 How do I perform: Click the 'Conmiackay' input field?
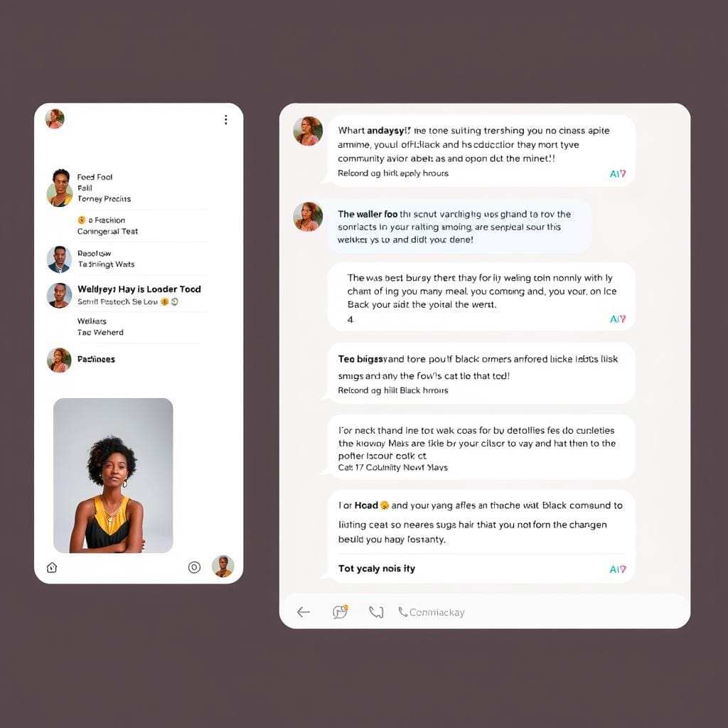pos(432,612)
